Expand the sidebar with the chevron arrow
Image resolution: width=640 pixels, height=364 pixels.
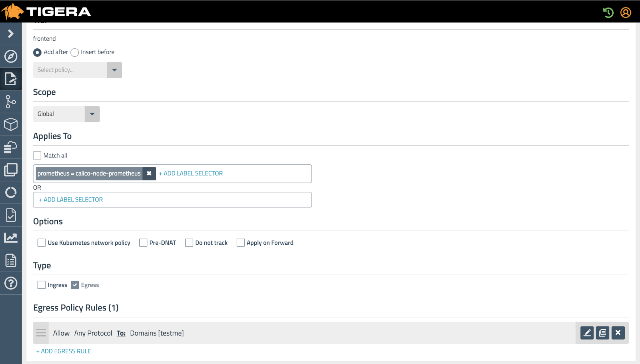tap(11, 33)
